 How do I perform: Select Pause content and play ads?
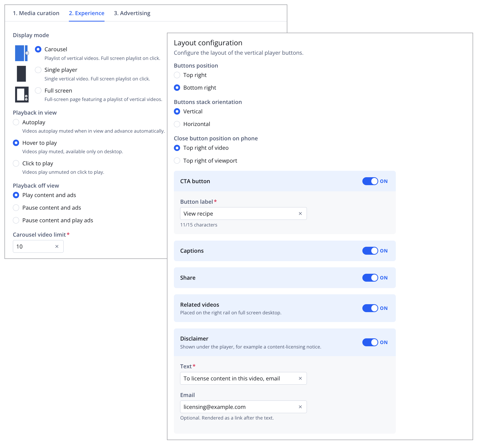pos(16,220)
